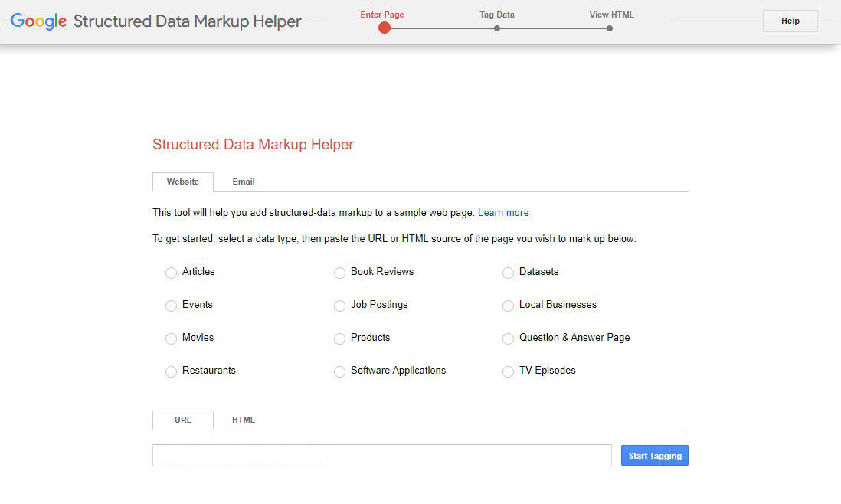Image resolution: width=841 pixels, height=504 pixels.
Task: Pick the Restaurants data type
Action: [171, 371]
